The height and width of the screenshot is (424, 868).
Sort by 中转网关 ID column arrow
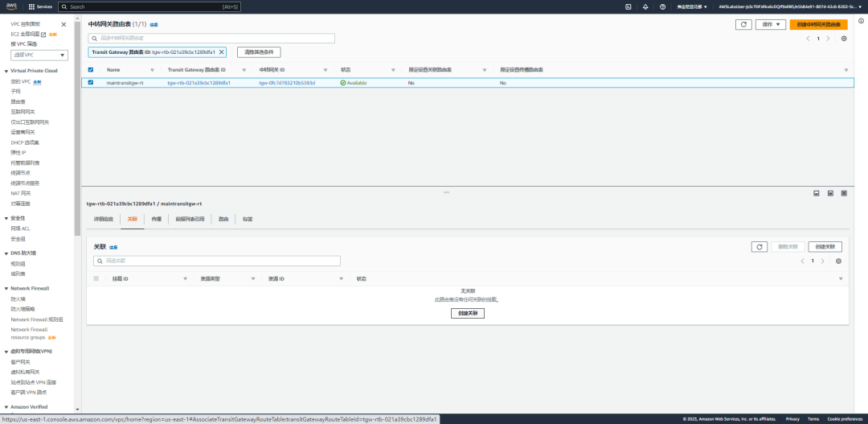coord(326,70)
